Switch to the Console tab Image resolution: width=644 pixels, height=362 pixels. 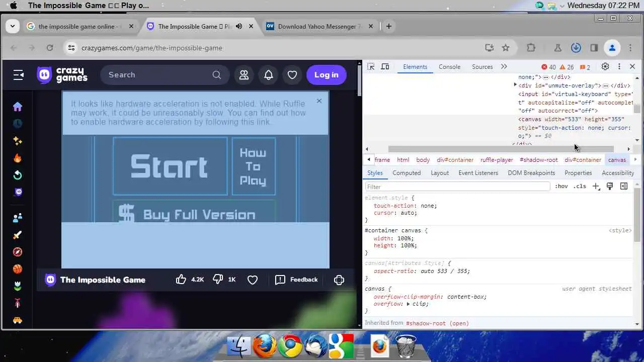coord(449,66)
